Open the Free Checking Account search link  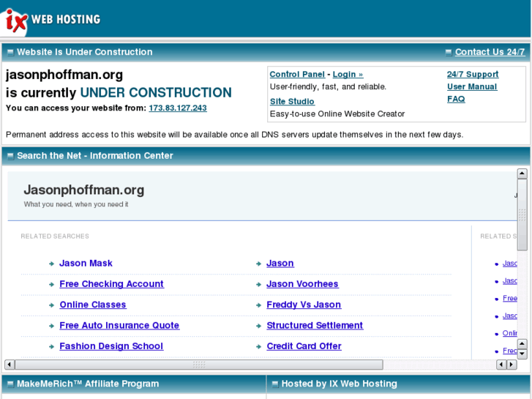coord(112,284)
